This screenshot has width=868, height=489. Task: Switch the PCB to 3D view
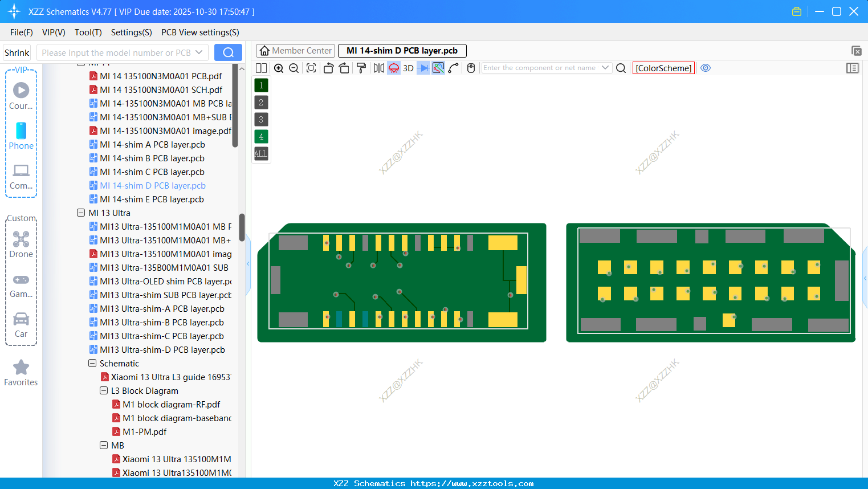point(407,68)
